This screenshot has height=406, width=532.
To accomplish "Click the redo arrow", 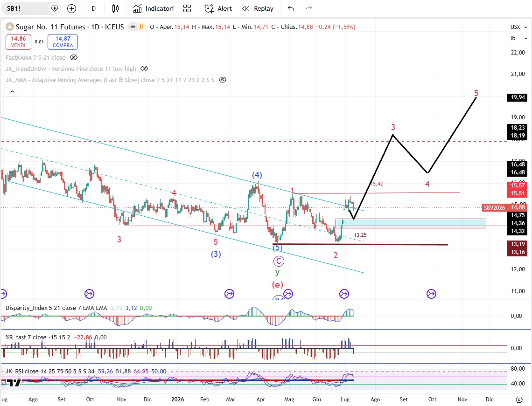I will pos(308,8).
